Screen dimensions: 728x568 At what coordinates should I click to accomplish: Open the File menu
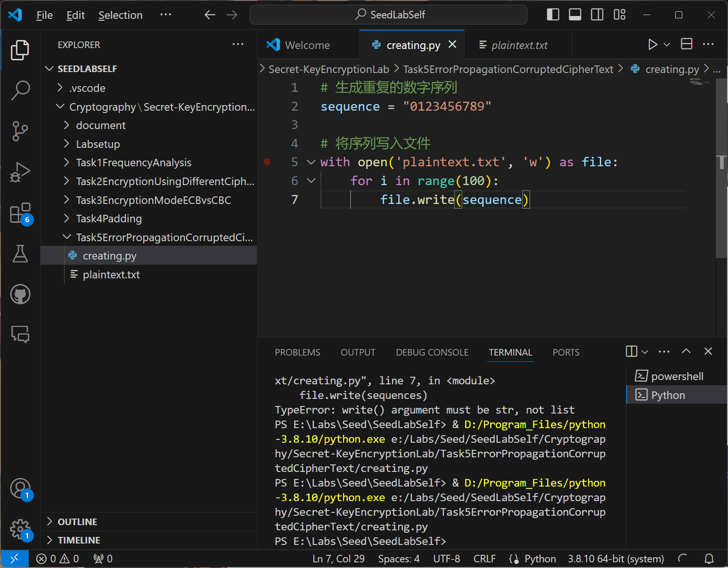tap(44, 15)
